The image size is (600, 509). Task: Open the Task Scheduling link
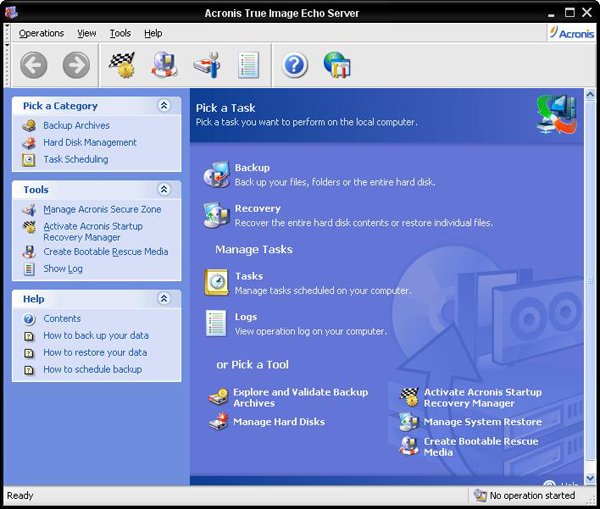pos(76,159)
